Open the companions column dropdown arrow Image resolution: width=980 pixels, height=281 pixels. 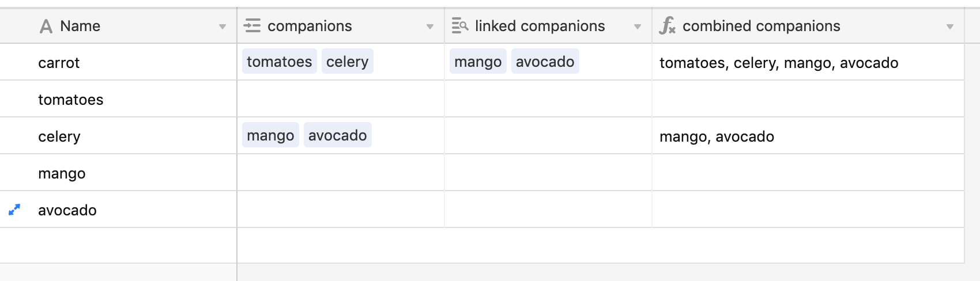(x=430, y=27)
